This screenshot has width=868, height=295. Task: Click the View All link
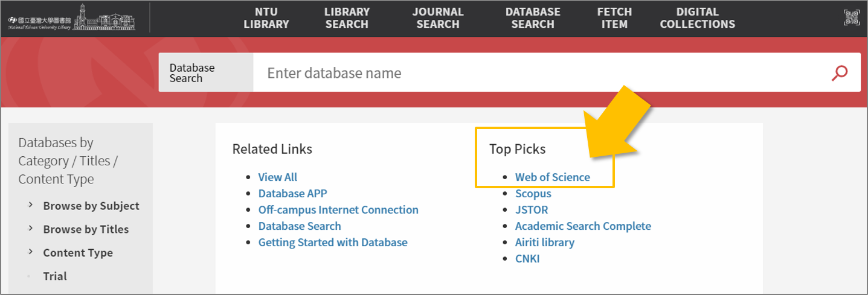[x=278, y=177]
